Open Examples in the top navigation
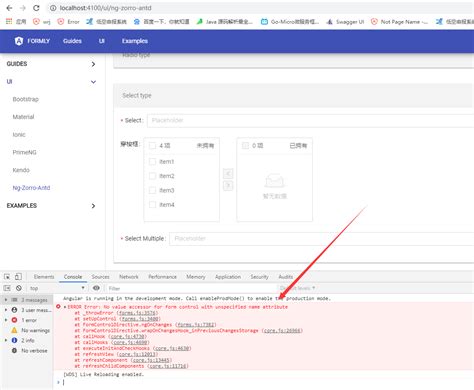 [135, 41]
